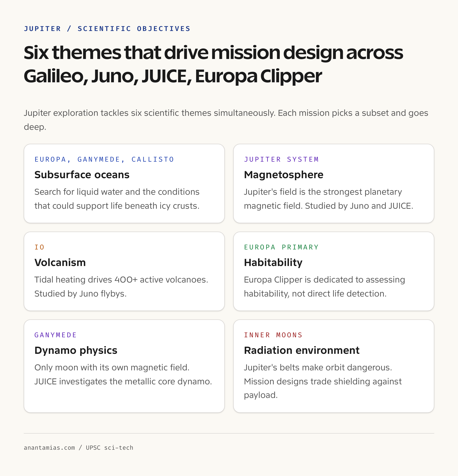The image size is (458, 476).
Task: Click the 'anantamias.com / UPSC sci-tech' footer
Action: coord(78,448)
